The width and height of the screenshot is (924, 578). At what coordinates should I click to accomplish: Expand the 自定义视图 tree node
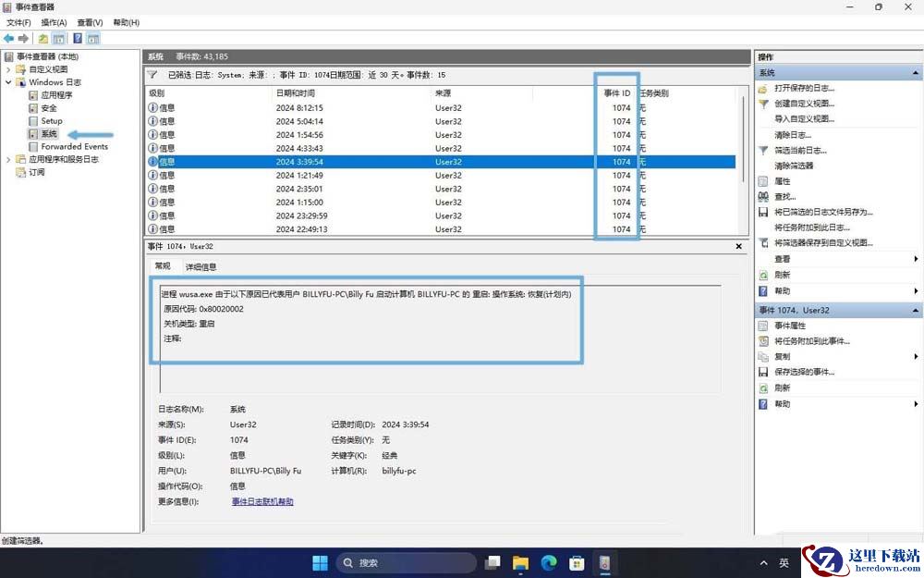[8, 69]
